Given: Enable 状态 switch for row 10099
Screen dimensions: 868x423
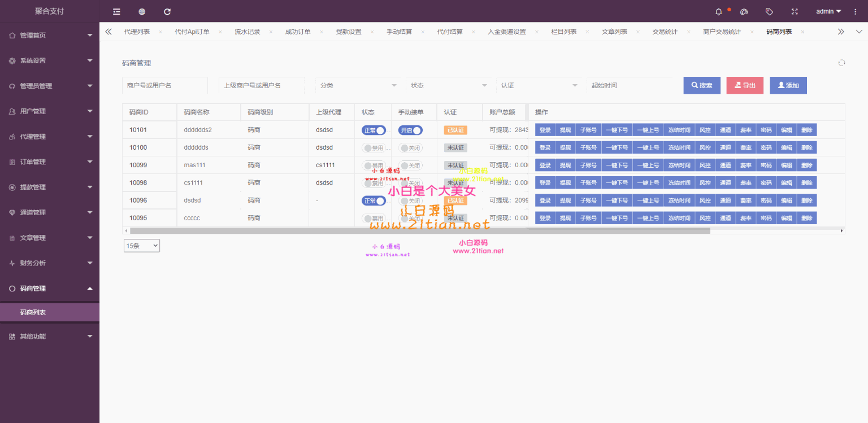Looking at the screenshot, I should (x=374, y=165).
